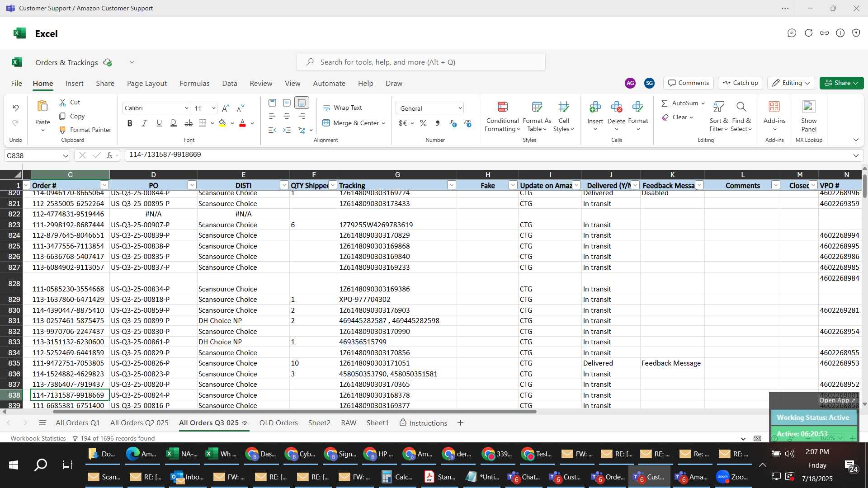This screenshot has width=868, height=488.
Task: Open the Calibri font name dropdown
Action: click(x=186, y=108)
